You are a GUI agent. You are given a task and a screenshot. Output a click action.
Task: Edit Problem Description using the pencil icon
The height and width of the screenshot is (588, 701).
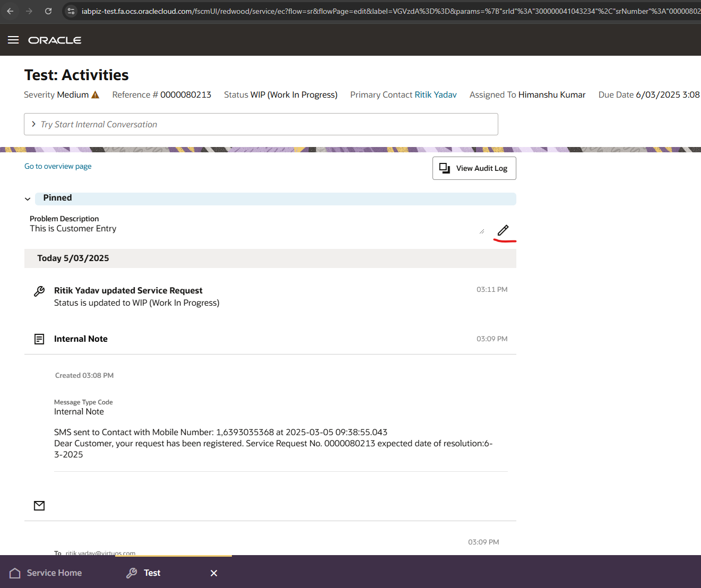503,231
